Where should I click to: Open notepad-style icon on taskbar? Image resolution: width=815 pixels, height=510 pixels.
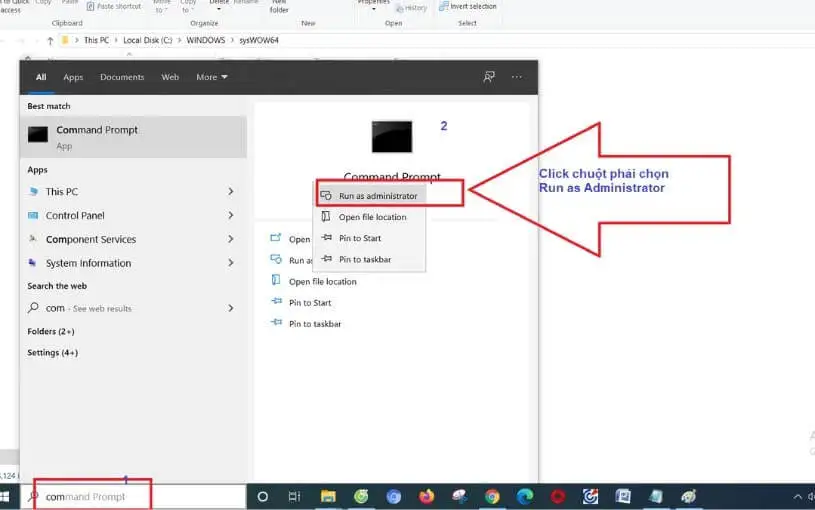click(656, 497)
